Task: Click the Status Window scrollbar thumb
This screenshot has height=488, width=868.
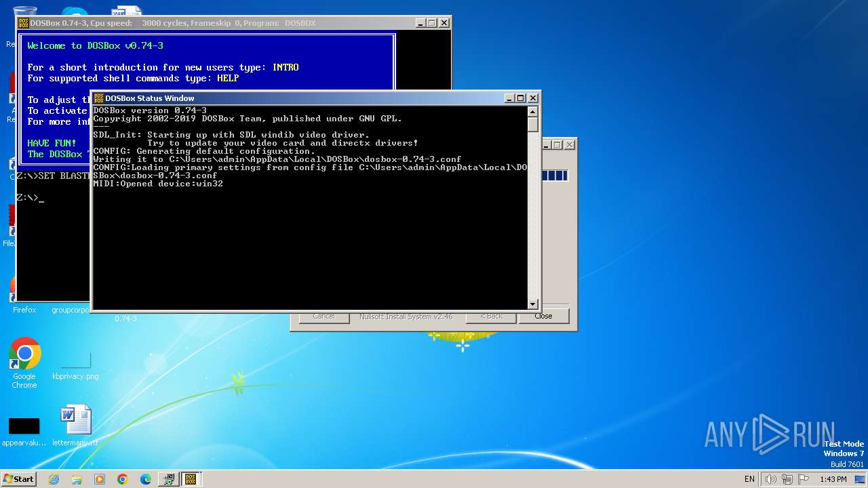Action: pyautogui.click(x=533, y=125)
